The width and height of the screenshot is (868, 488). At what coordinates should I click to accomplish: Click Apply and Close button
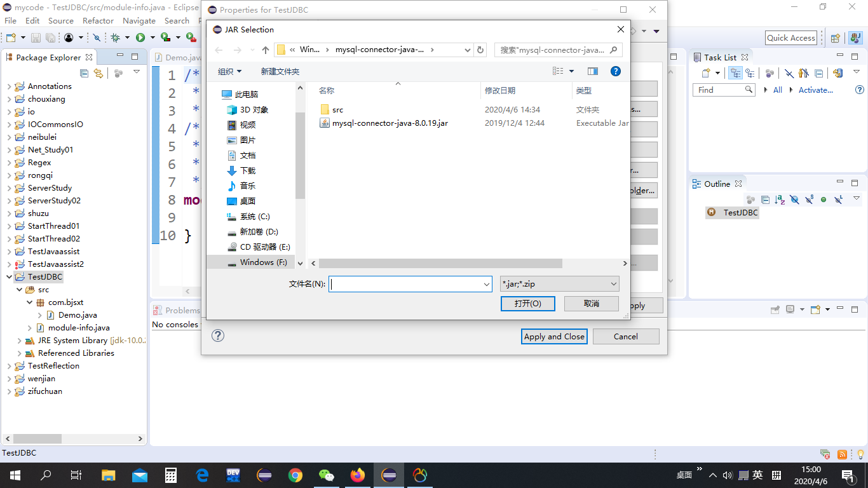(x=554, y=337)
